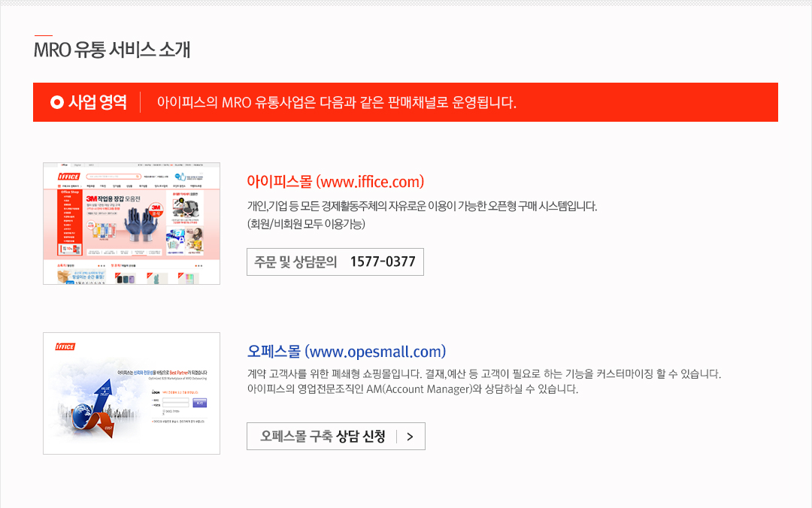Image resolution: width=812 pixels, height=508 pixels.
Task: Click the 주문 및 상담문의 1577-0377 box
Action: coord(335,262)
